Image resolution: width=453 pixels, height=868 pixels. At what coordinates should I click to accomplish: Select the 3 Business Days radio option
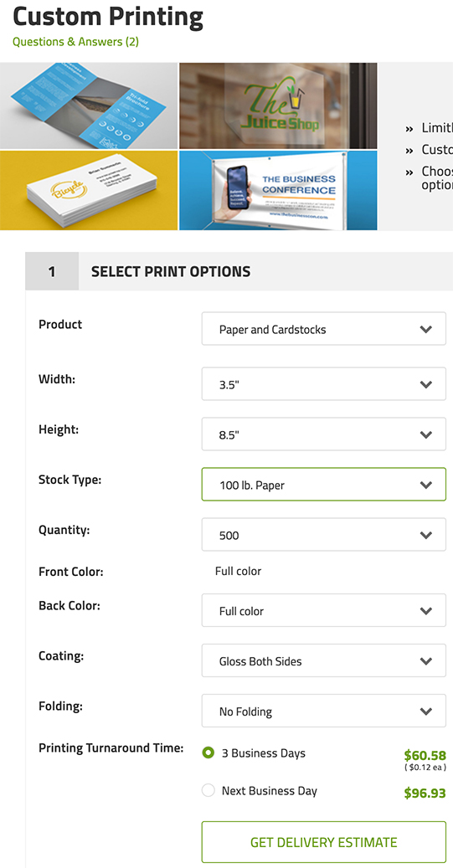[208, 752]
